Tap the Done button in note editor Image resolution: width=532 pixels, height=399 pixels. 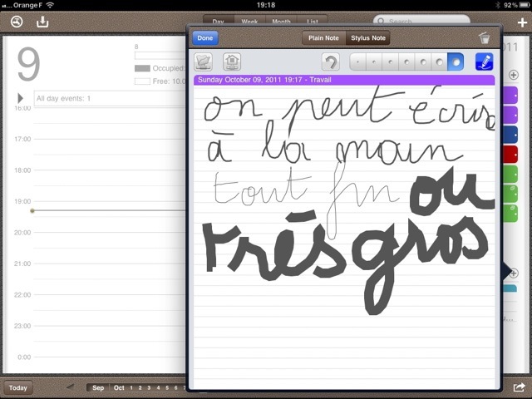[205, 37]
